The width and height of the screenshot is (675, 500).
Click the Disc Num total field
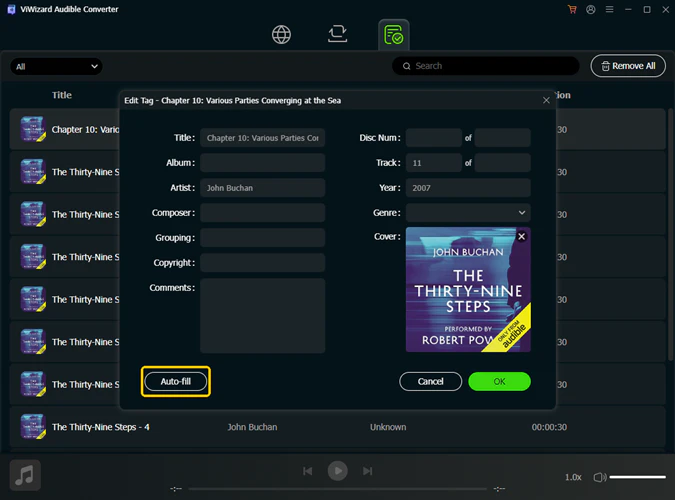click(x=502, y=138)
